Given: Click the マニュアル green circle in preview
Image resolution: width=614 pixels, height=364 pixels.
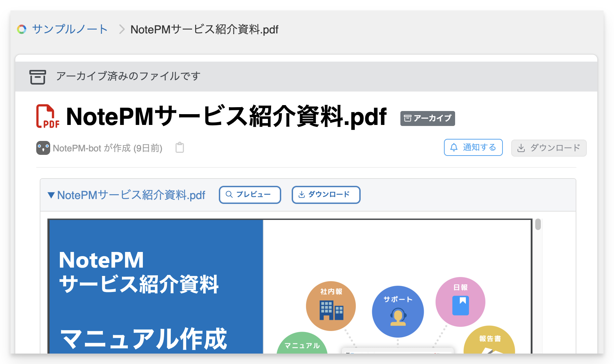Looking at the screenshot, I should [302, 343].
